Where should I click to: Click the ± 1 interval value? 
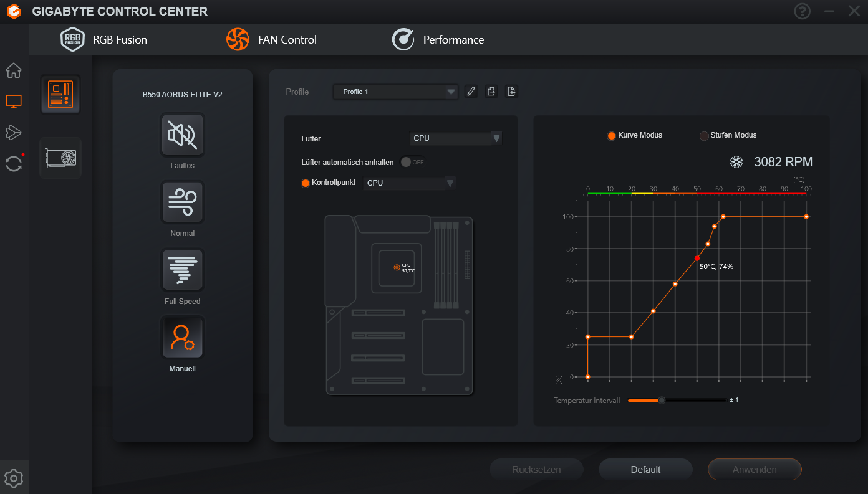(734, 400)
